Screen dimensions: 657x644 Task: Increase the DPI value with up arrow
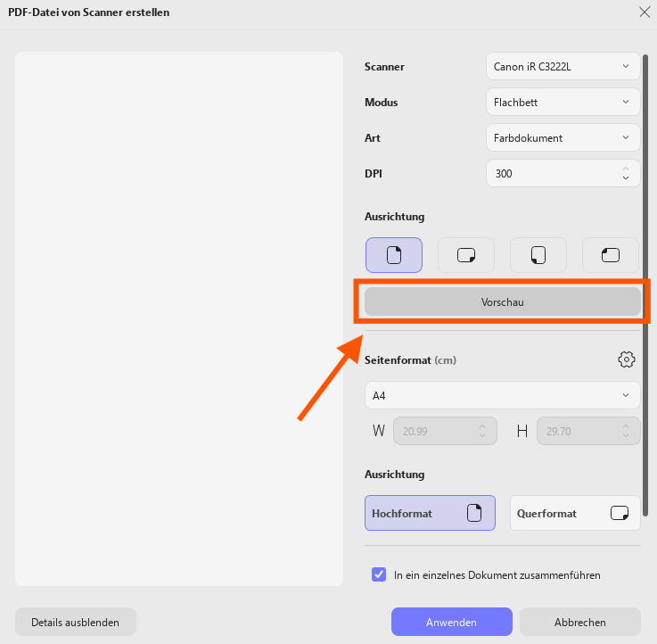click(x=626, y=169)
